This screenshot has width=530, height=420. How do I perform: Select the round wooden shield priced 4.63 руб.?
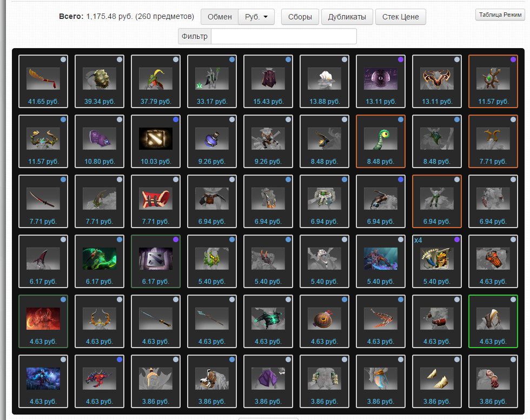tap(324, 321)
